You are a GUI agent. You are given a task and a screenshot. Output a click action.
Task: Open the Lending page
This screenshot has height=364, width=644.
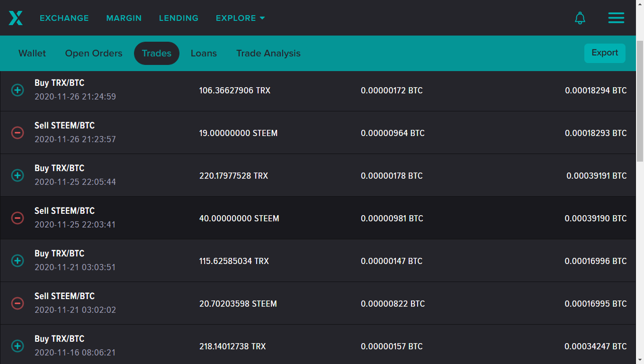(x=179, y=18)
